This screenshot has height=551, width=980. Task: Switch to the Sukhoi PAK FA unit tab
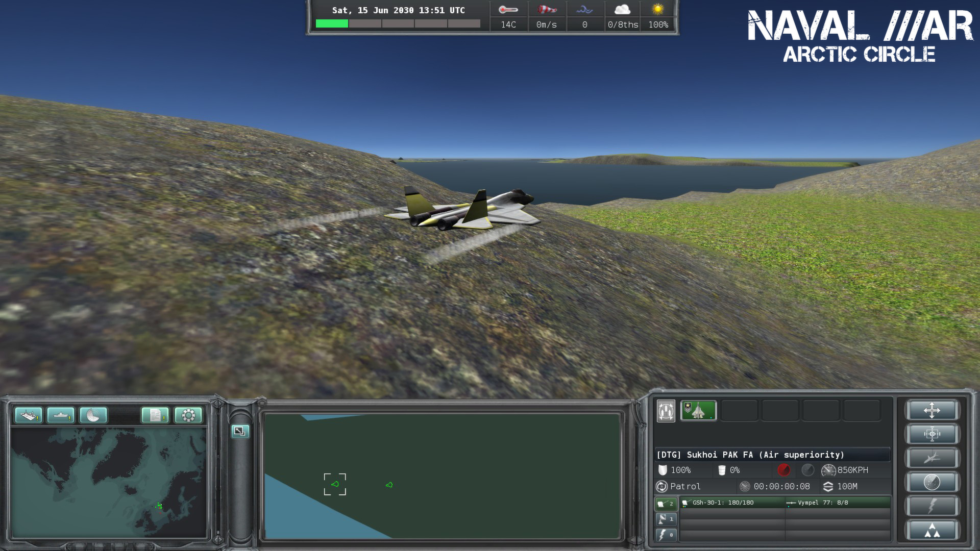698,411
